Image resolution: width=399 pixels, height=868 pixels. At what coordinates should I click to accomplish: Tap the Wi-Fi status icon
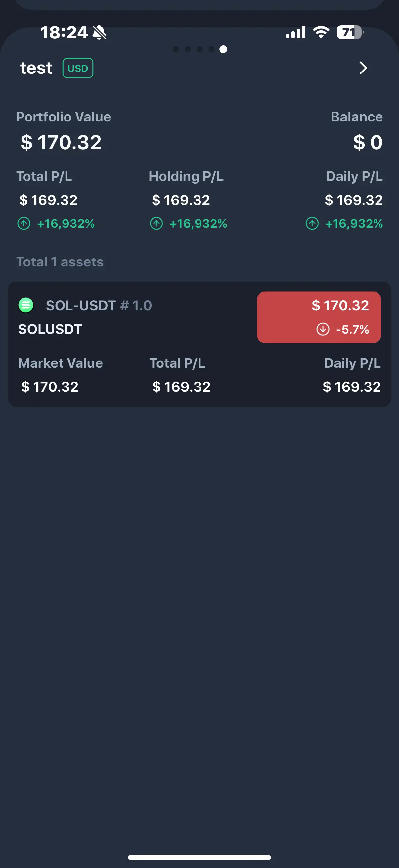pos(321,32)
